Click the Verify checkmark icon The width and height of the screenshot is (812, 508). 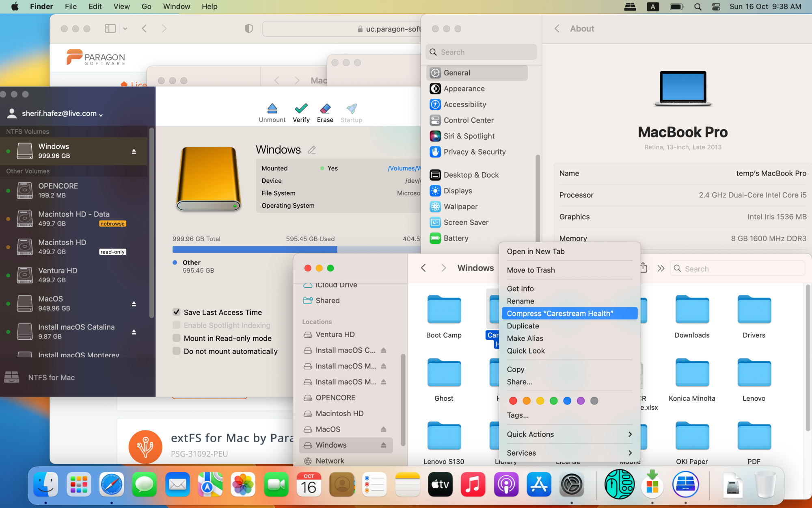pyautogui.click(x=301, y=109)
